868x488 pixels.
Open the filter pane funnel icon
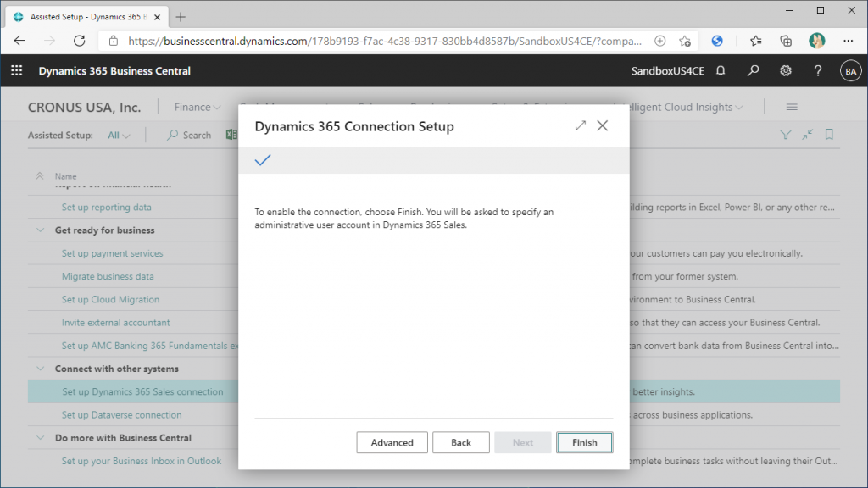click(x=786, y=135)
